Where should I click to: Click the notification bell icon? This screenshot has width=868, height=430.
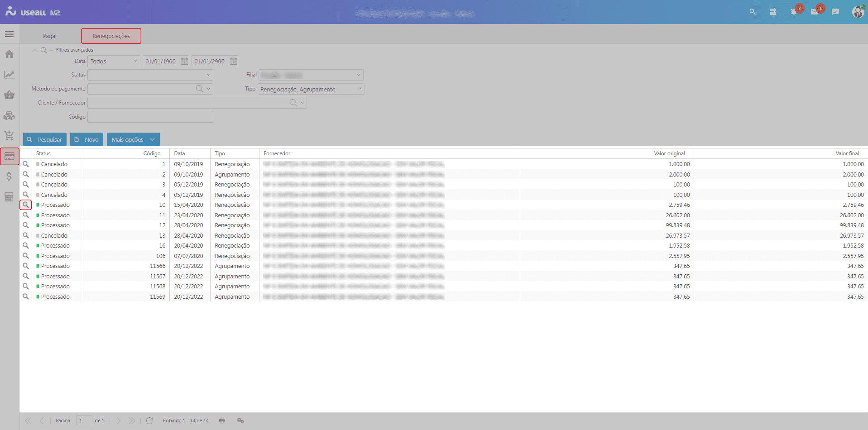(793, 12)
